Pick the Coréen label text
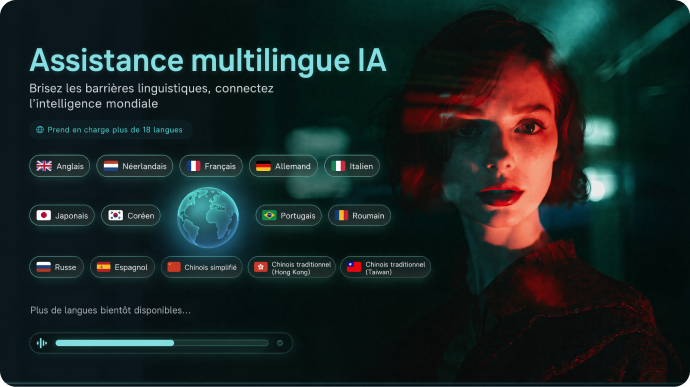Viewport: 690px width, 387px height. [x=141, y=216]
